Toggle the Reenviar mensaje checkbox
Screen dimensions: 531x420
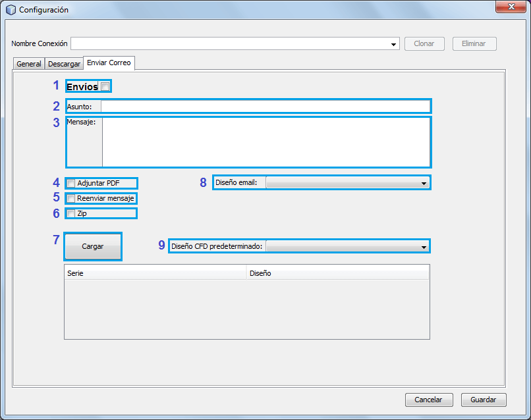tap(71, 198)
